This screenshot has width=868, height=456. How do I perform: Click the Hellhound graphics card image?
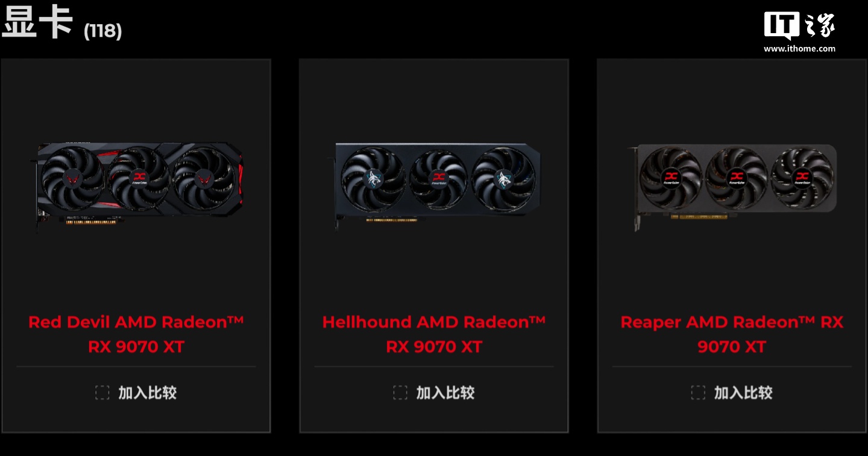click(437, 184)
